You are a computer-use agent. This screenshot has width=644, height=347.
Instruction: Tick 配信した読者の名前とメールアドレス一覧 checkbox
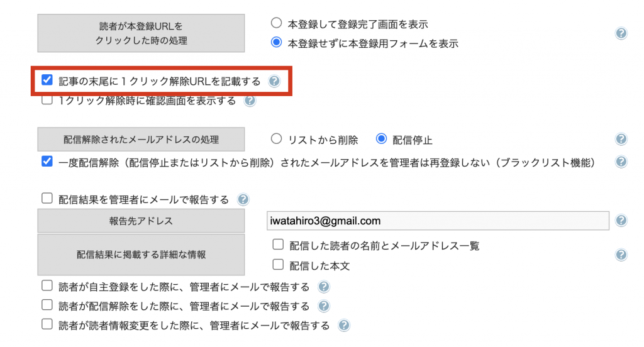tap(278, 245)
